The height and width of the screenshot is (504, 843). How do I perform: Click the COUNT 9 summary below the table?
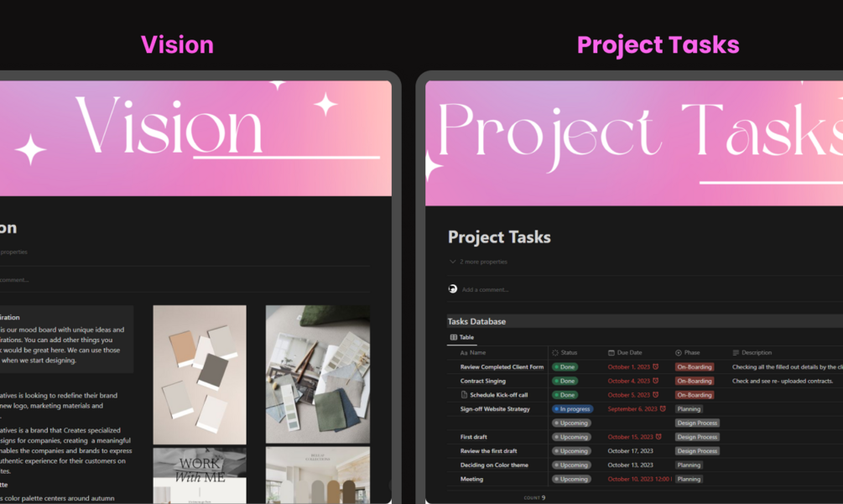point(534,497)
